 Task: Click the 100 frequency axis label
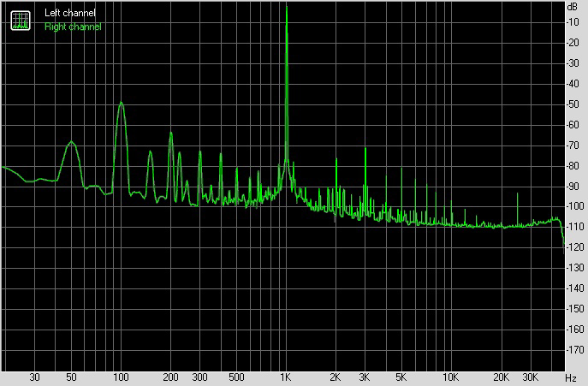click(x=121, y=377)
